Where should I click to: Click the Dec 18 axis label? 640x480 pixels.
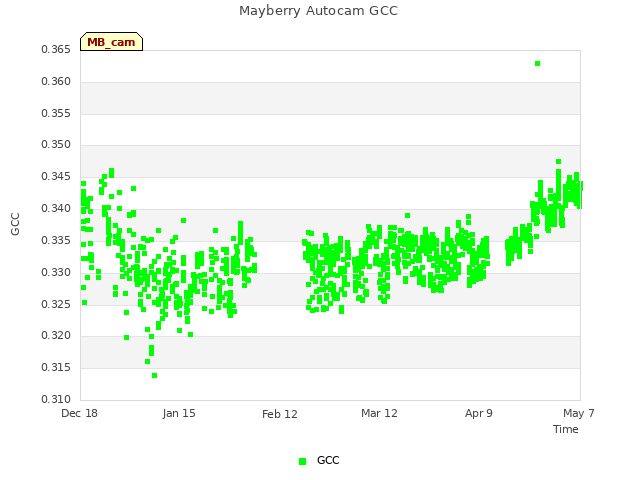click(x=79, y=413)
